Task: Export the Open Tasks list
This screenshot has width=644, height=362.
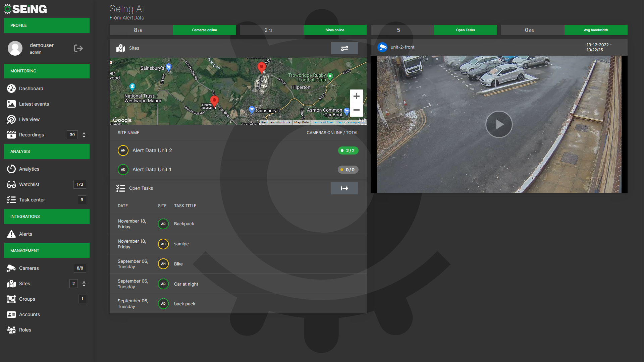Action: click(x=344, y=188)
